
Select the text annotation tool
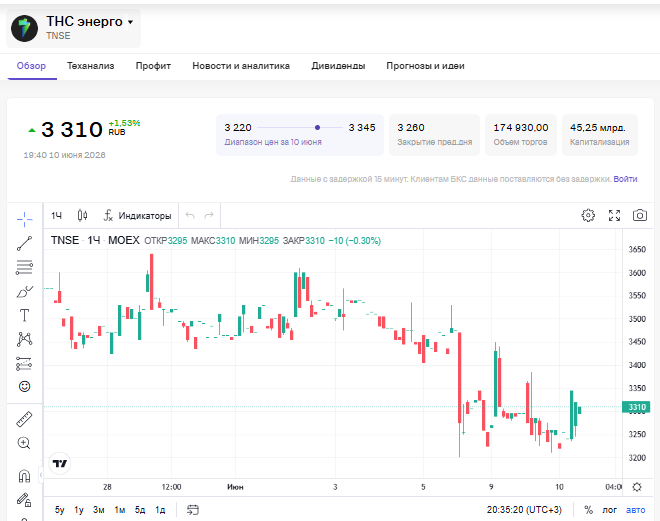click(x=24, y=315)
